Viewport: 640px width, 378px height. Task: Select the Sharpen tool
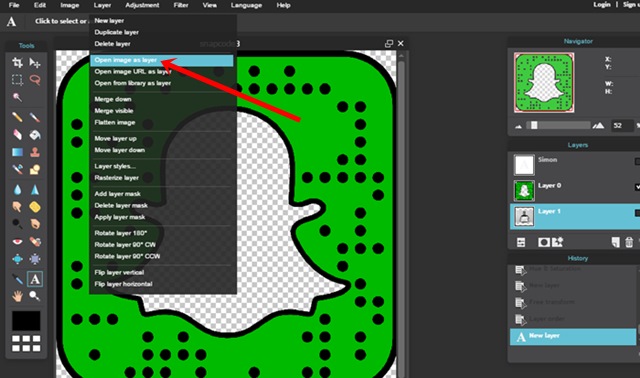(35, 189)
